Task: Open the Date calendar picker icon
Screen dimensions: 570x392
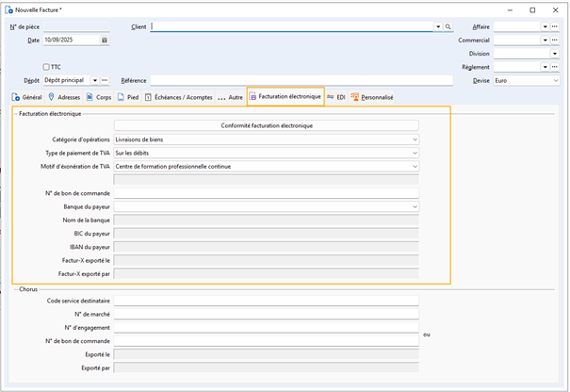Action: coord(104,41)
